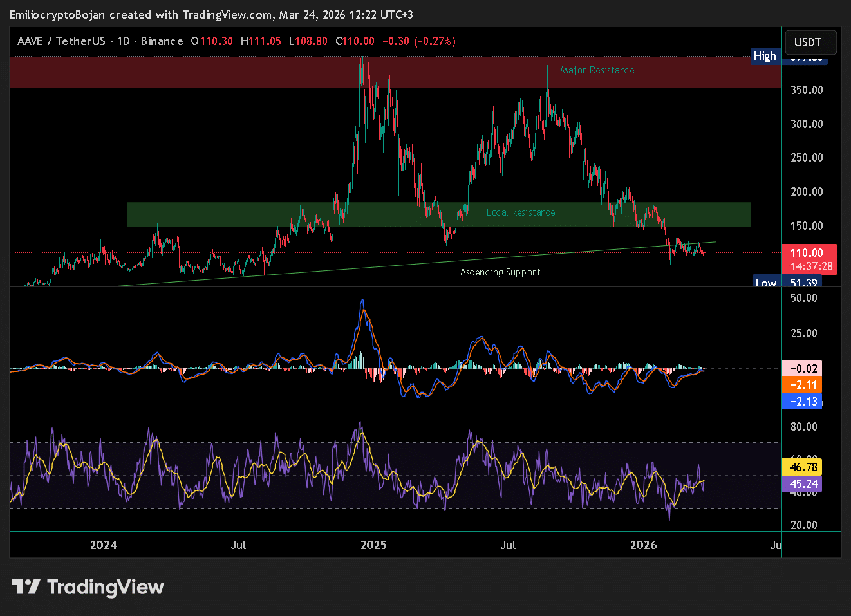
Task: Click the AAVE / TetherUS symbol title
Action: (61, 41)
